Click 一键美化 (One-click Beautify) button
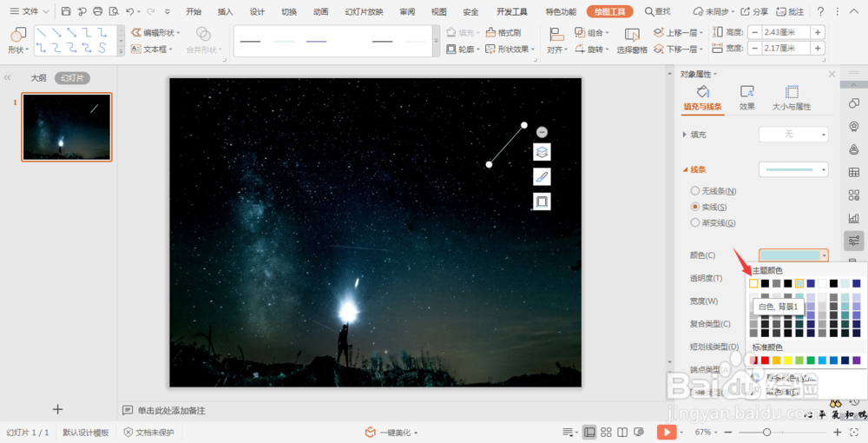Screen dimensions: 868x443 [x=391, y=433]
